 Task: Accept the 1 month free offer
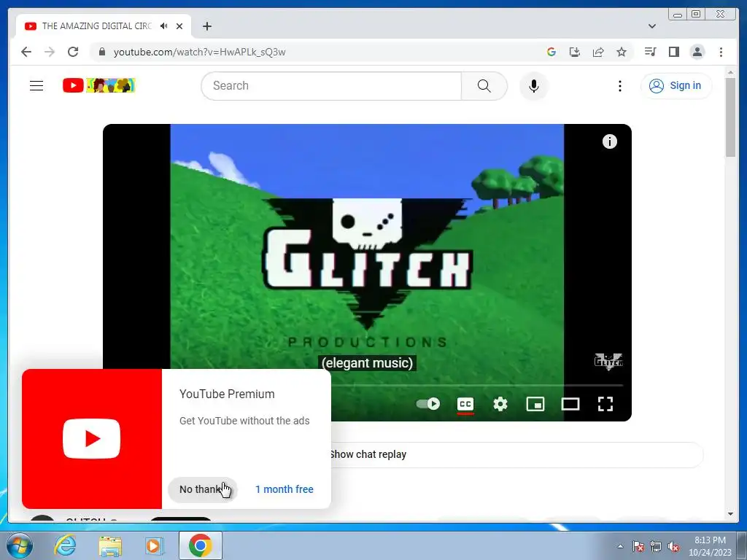click(x=285, y=489)
